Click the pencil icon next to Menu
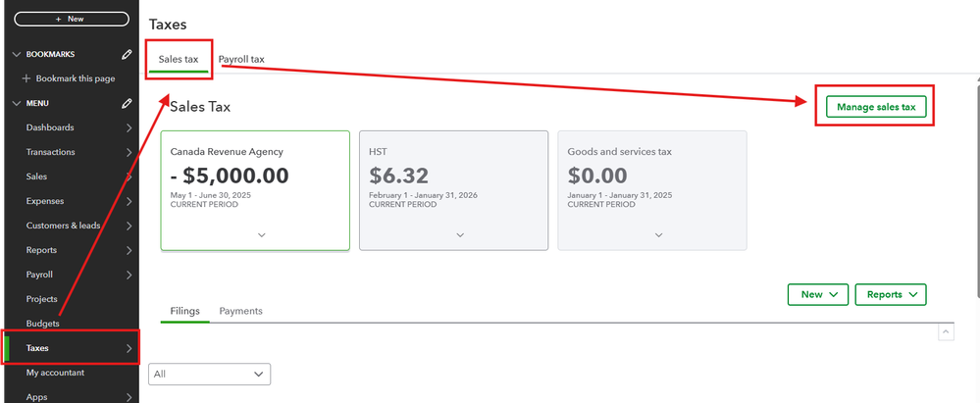 (x=127, y=103)
